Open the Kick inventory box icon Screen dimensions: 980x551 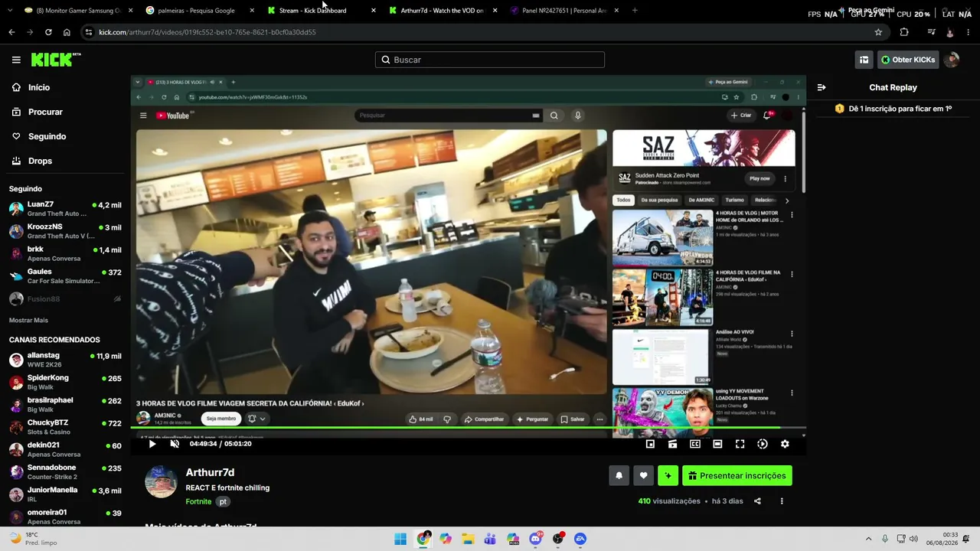[864, 60]
